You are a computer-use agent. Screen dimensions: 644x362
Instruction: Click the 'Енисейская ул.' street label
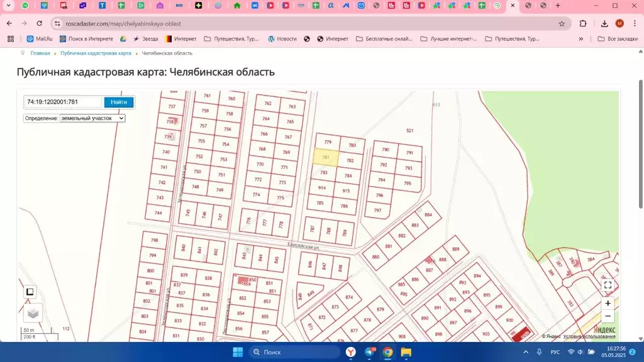click(x=303, y=246)
